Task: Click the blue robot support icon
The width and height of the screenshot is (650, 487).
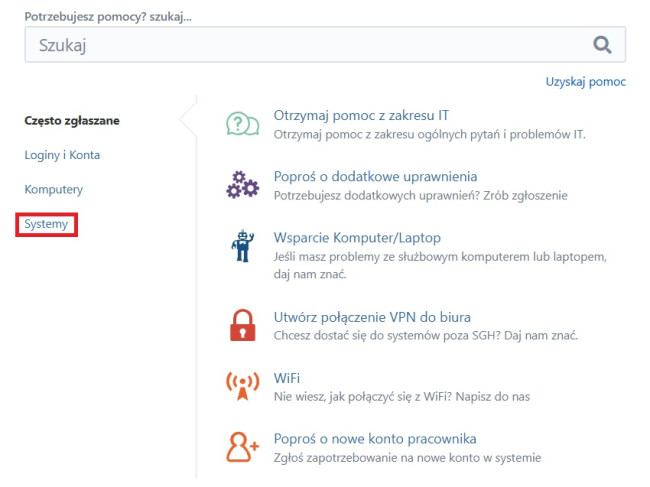Action: click(x=241, y=246)
